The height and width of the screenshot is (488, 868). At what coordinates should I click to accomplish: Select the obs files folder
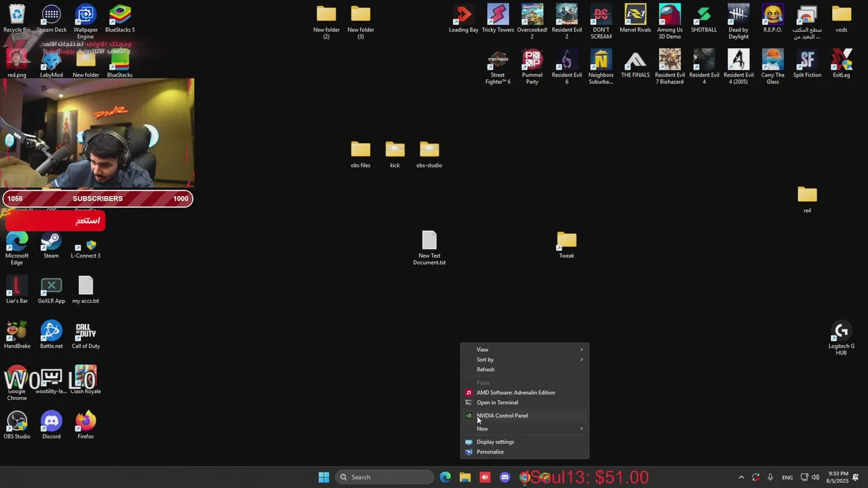pyautogui.click(x=361, y=154)
